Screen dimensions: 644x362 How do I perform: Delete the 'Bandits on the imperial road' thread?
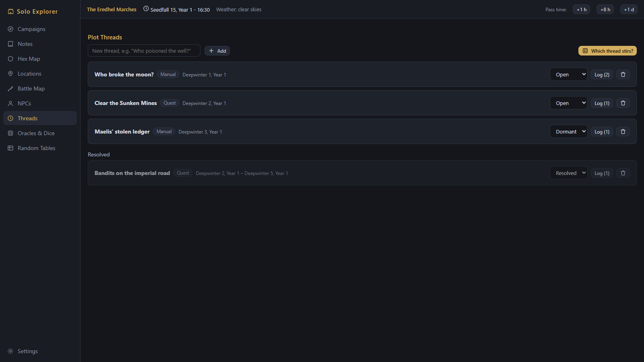623,173
